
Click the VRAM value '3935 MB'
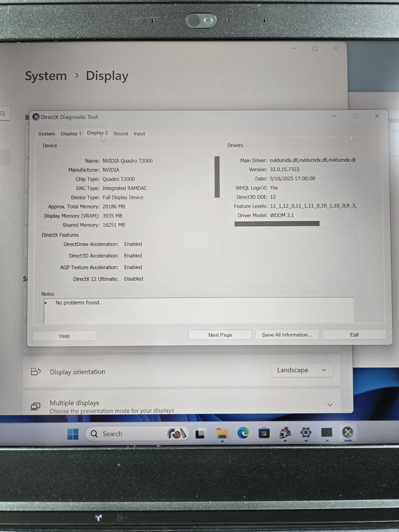112,216
